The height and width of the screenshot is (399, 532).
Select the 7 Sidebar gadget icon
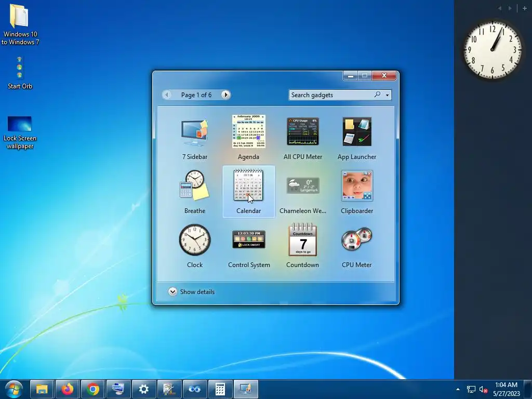pyautogui.click(x=194, y=133)
